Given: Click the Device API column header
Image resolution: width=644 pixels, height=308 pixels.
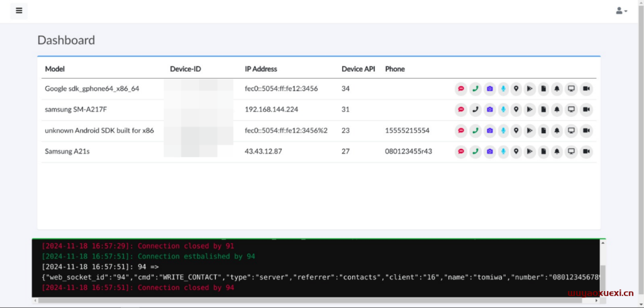Looking at the screenshot, I should tap(358, 69).
